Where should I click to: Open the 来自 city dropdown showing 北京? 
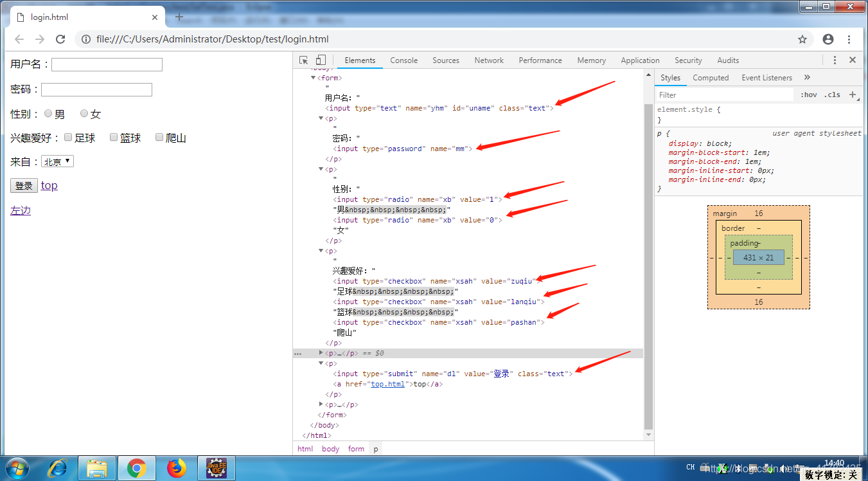(x=57, y=161)
